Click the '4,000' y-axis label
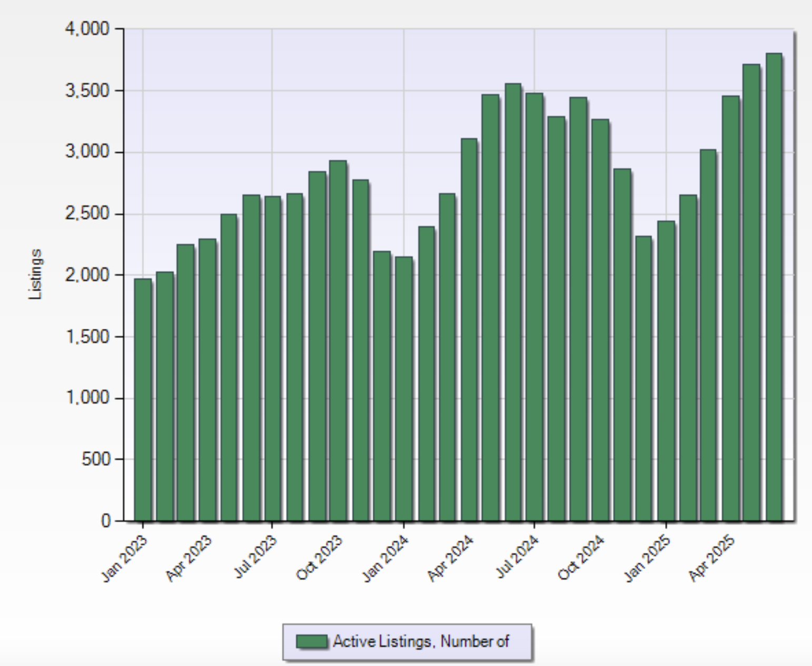This screenshot has height=666, width=812. coord(87,28)
